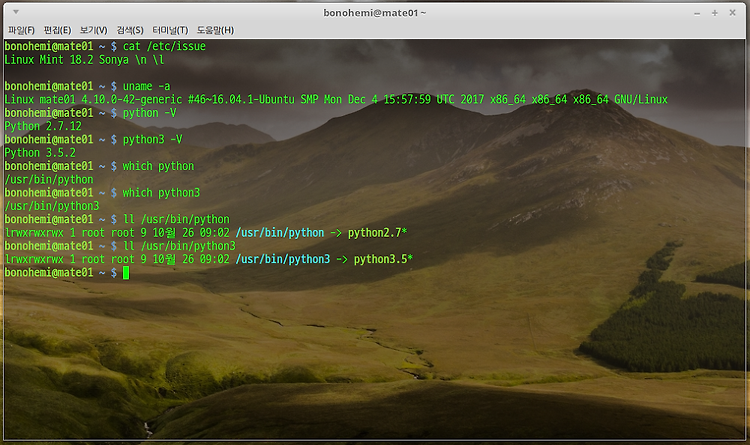Open the 파일(F) menu
Image resolution: width=750 pixels, height=445 pixels.
(x=22, y=30)
